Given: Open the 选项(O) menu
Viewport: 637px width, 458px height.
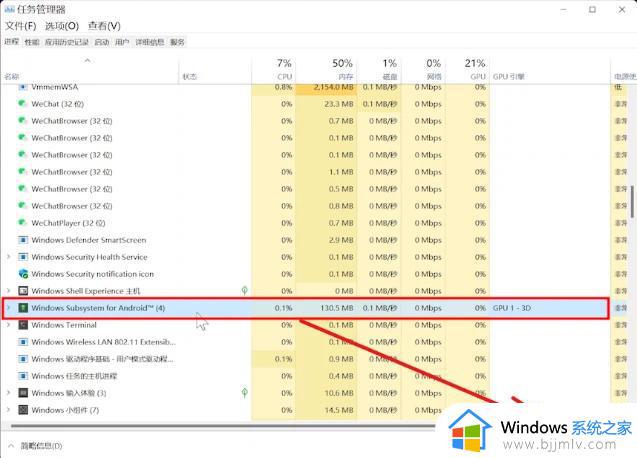Looking at the screenshot, I should 62,26.
